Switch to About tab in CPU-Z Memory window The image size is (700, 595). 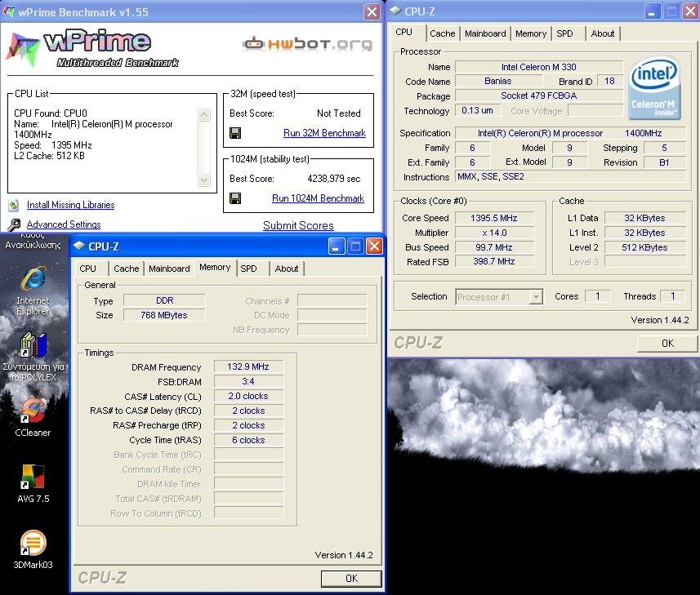coord(287,269)
